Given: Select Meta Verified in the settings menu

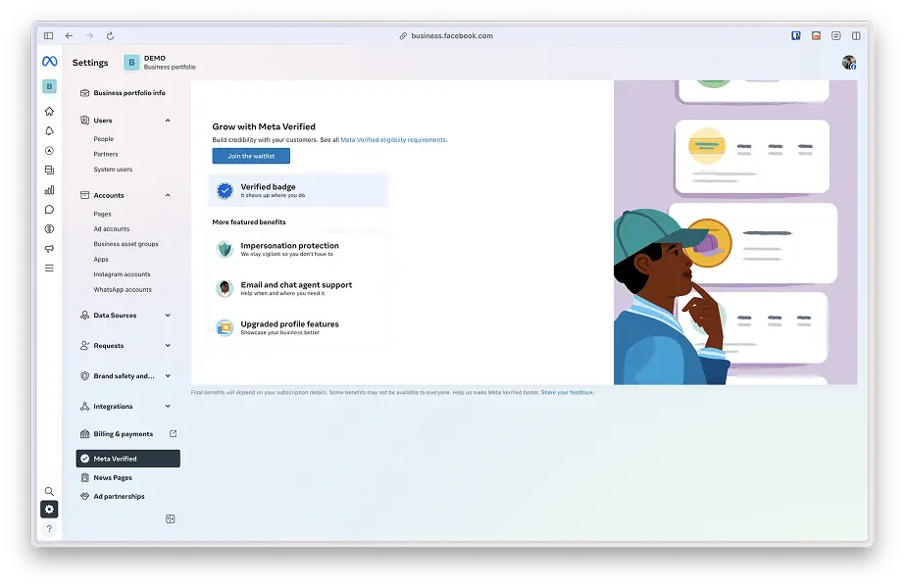Looking at the screenshot, I should coord(128,459).
